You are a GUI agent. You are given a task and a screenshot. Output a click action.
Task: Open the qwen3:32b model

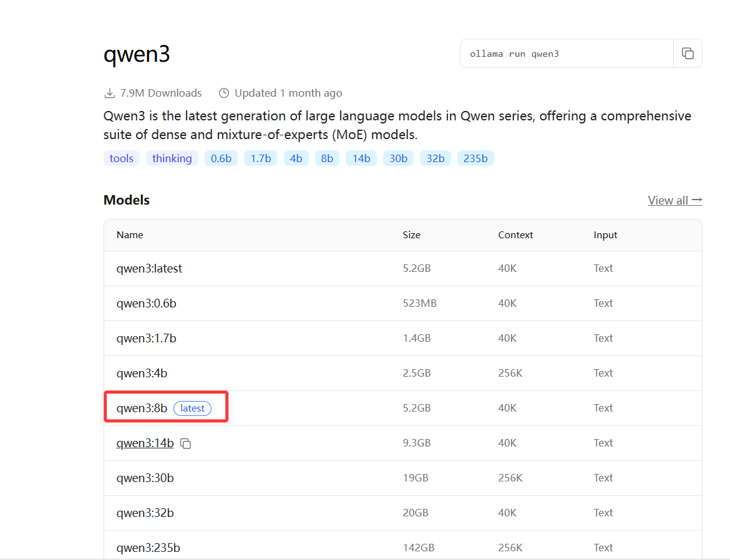[145, 513]
